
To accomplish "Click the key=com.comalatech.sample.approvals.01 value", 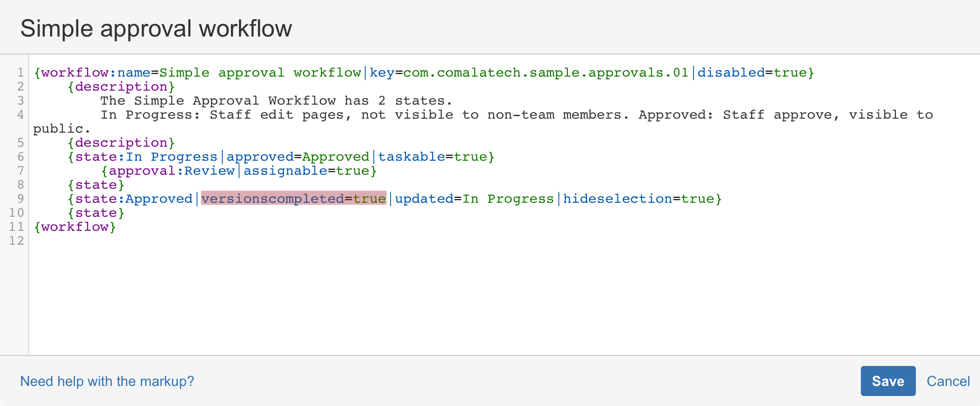I will 529,73.
